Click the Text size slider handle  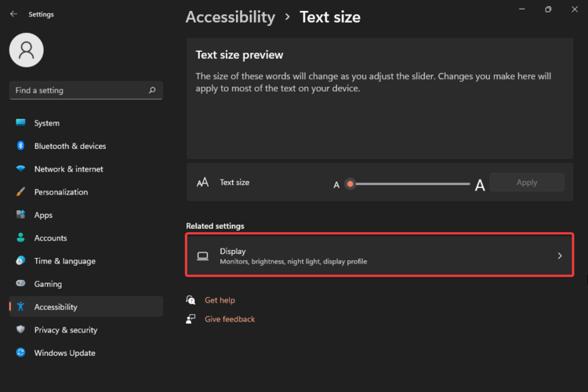[x=350, y=183]
